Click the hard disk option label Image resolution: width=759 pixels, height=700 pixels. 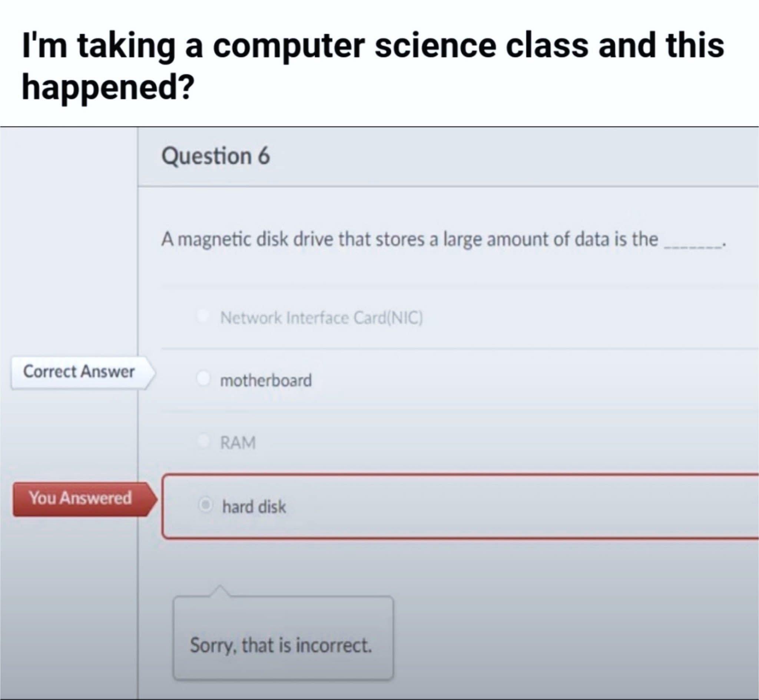pos(254,507)
